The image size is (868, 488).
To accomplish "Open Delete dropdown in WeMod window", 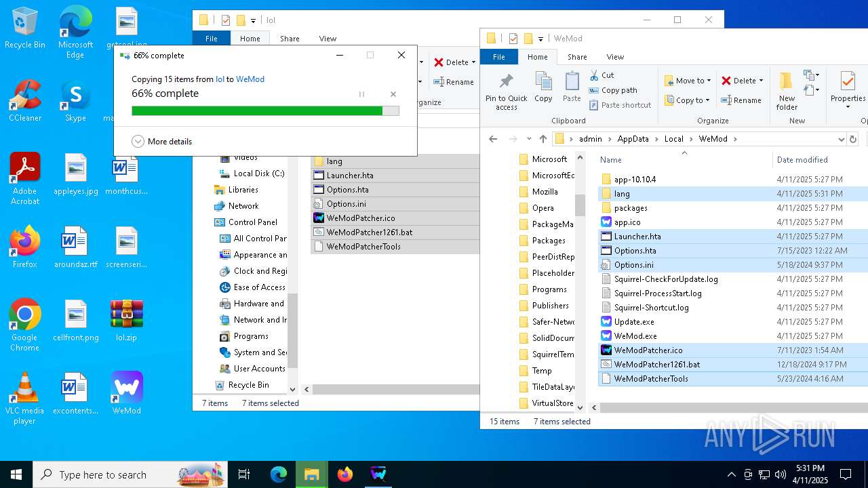I will pyautogui.click(x=760, y=81).
